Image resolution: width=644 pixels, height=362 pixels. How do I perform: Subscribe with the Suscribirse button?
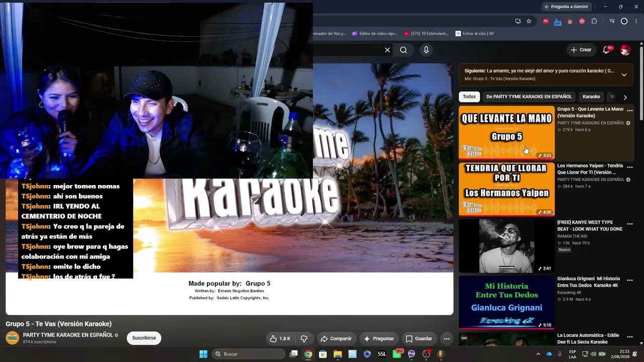[x=144, y=338]
